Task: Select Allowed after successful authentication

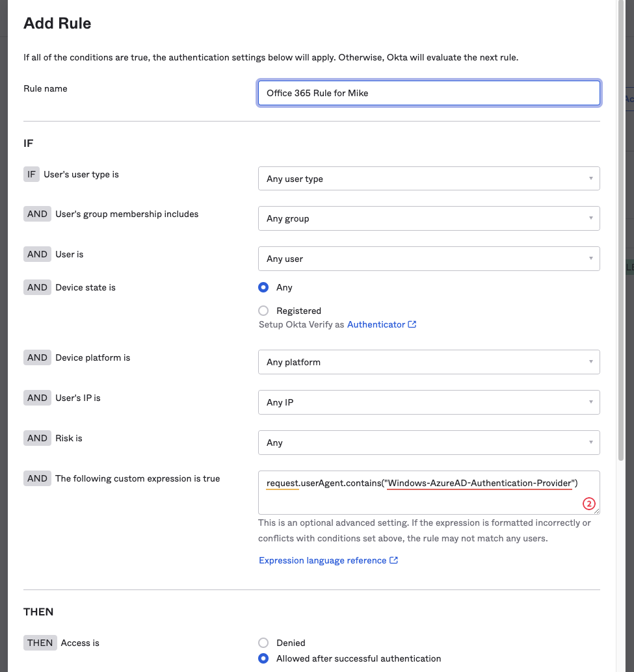Action: (x=263, y=658)
